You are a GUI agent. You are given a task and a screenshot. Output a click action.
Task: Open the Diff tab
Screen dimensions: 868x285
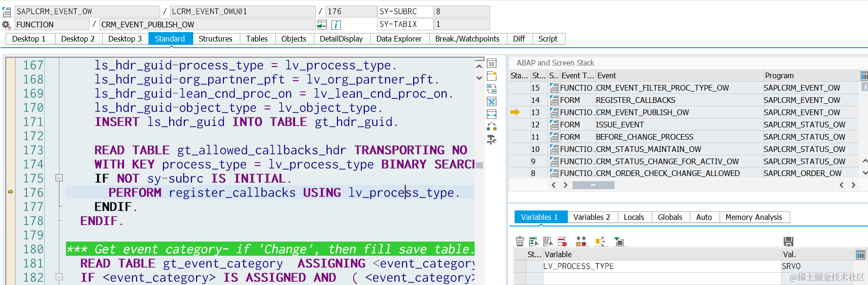519,39
